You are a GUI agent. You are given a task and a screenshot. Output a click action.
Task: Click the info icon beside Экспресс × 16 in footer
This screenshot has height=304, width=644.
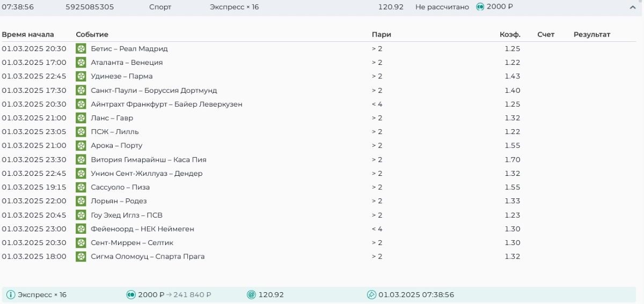11,295
